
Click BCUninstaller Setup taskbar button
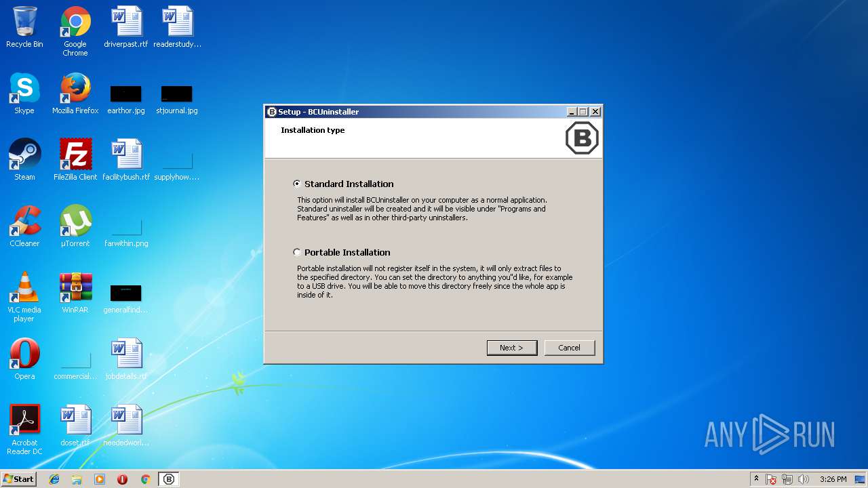point(169,479)
